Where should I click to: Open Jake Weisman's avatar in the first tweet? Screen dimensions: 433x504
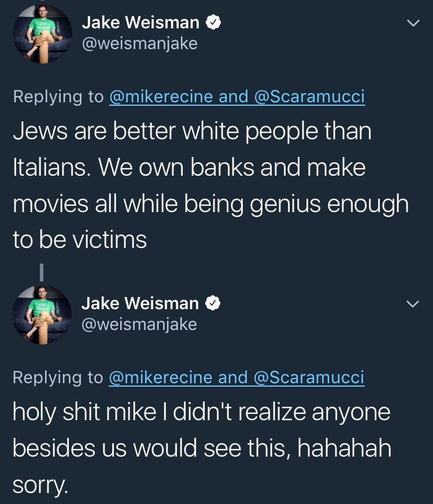[x=42, y=34]
